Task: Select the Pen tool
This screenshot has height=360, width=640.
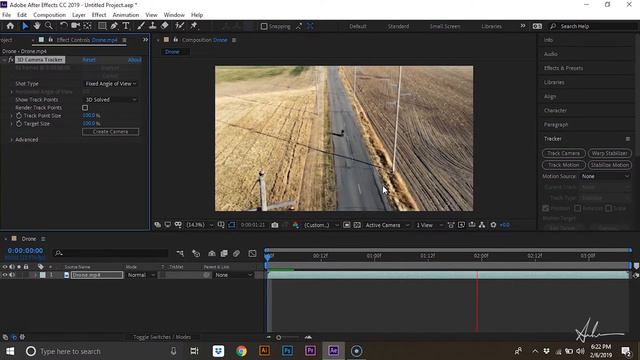Action: pyautogui.click(x=114, y=26)
